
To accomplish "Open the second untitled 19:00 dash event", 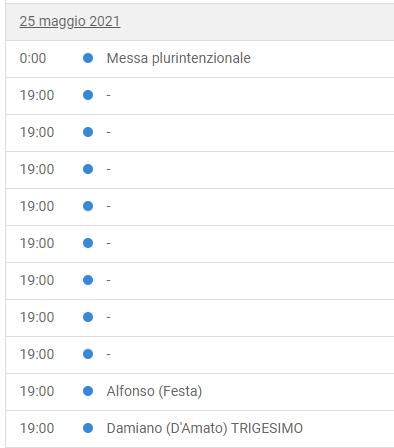I will [x=108, y=133].
